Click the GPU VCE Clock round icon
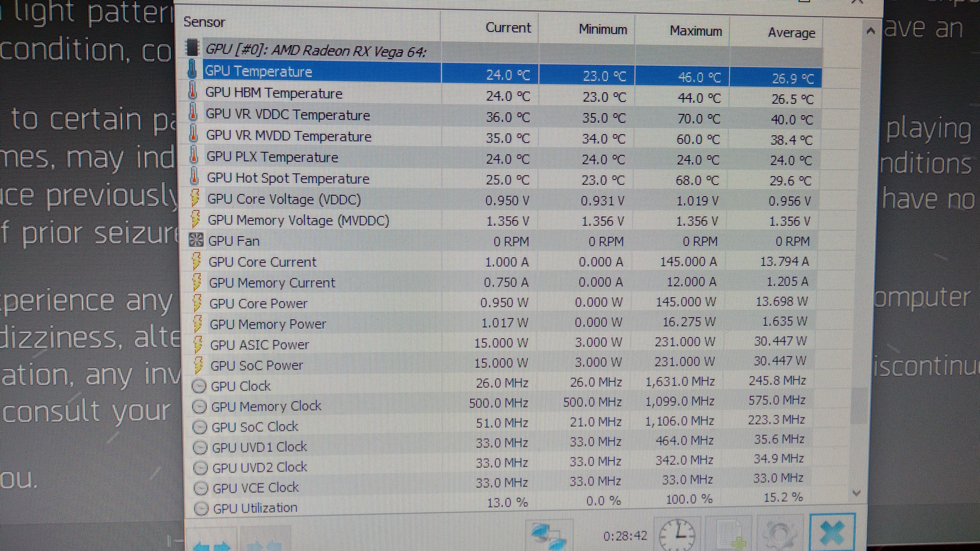The height and width of the screenshot is (551, 980). 201,488
